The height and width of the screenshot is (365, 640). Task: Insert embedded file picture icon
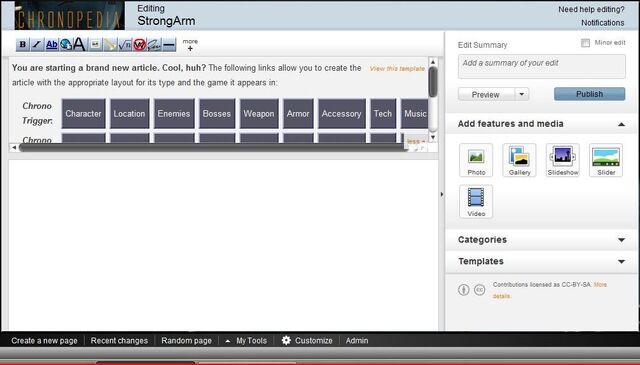tap(95, 45)
